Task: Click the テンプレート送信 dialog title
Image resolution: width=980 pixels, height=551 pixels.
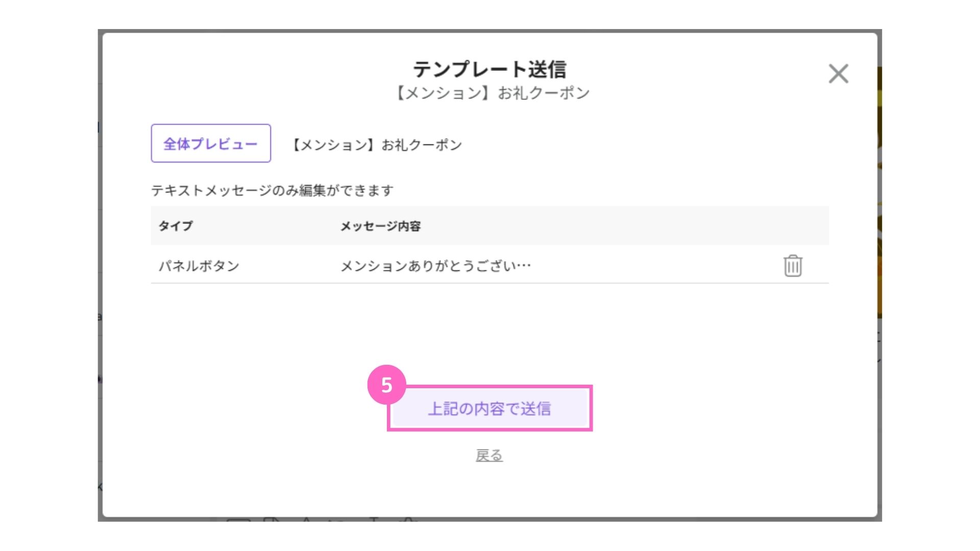Action: (x=489, y=69)
